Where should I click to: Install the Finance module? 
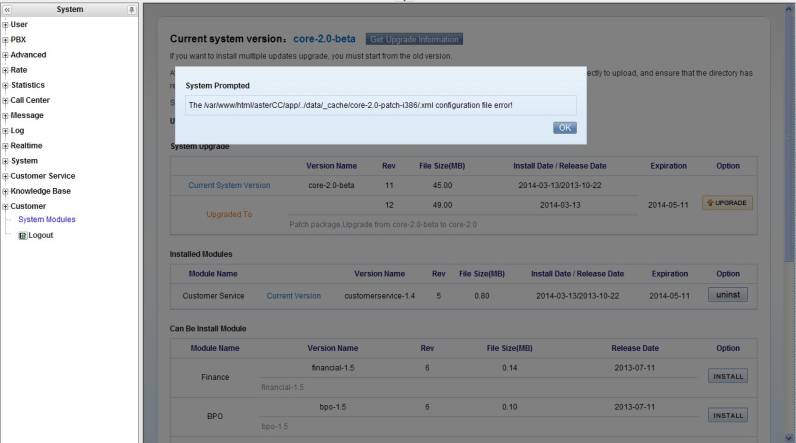727,377
